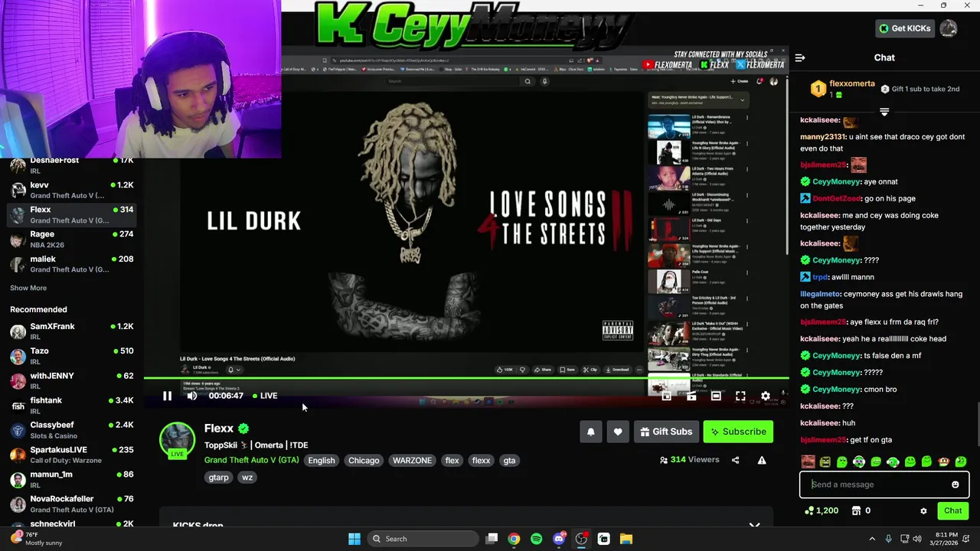Open Discord from the taskbar
The image size is (980, 551).
(559, 539)
